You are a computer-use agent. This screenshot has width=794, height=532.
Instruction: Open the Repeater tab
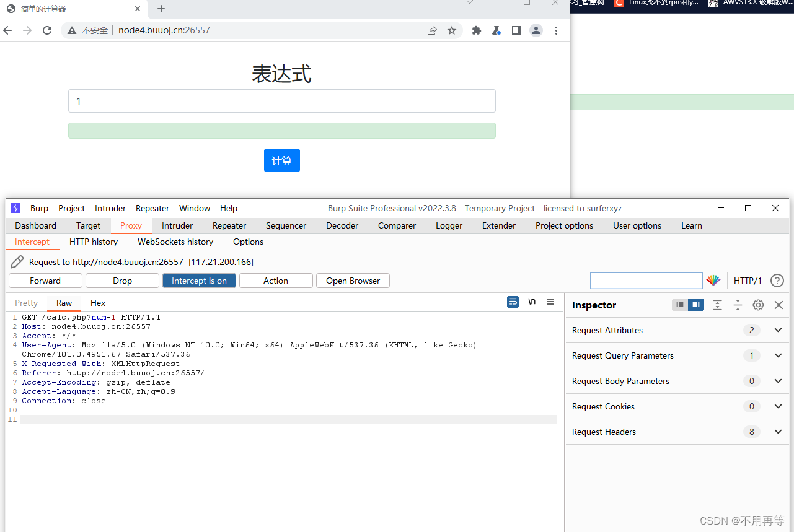(x=229, y=225)
